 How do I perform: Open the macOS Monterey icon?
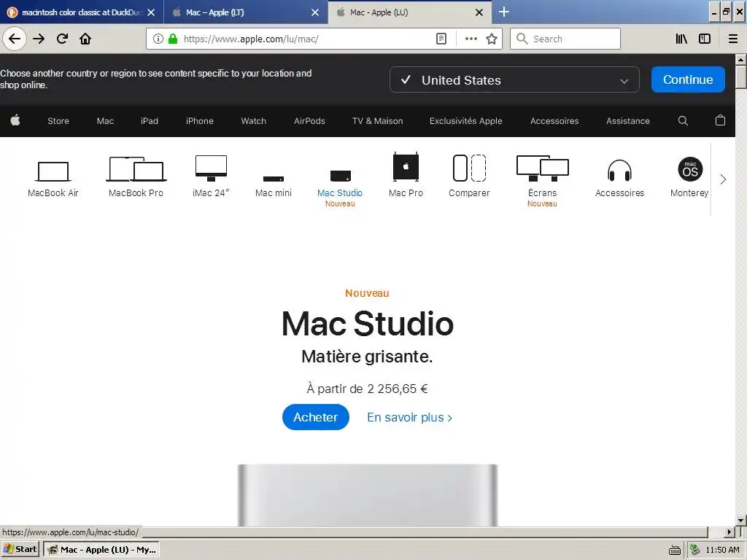[690, 169]
